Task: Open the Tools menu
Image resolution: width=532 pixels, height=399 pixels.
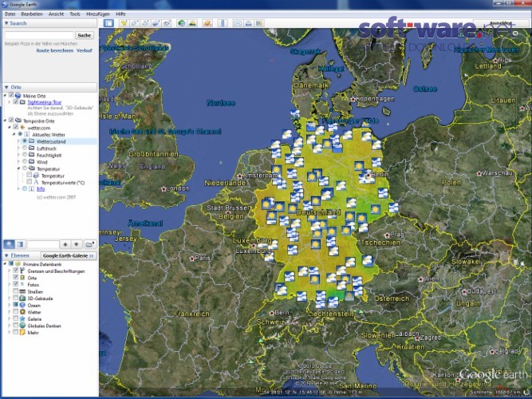Action: pyautogui.click(x=75, y=14)
